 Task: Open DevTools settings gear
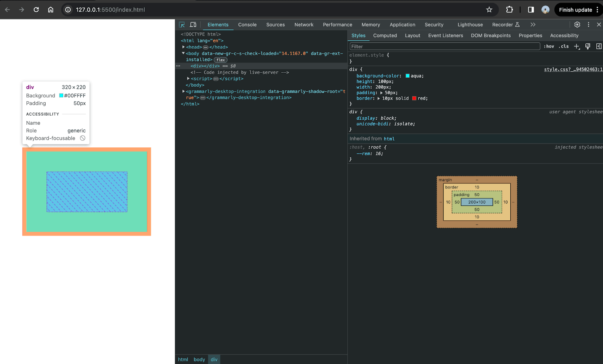[577, 24]
